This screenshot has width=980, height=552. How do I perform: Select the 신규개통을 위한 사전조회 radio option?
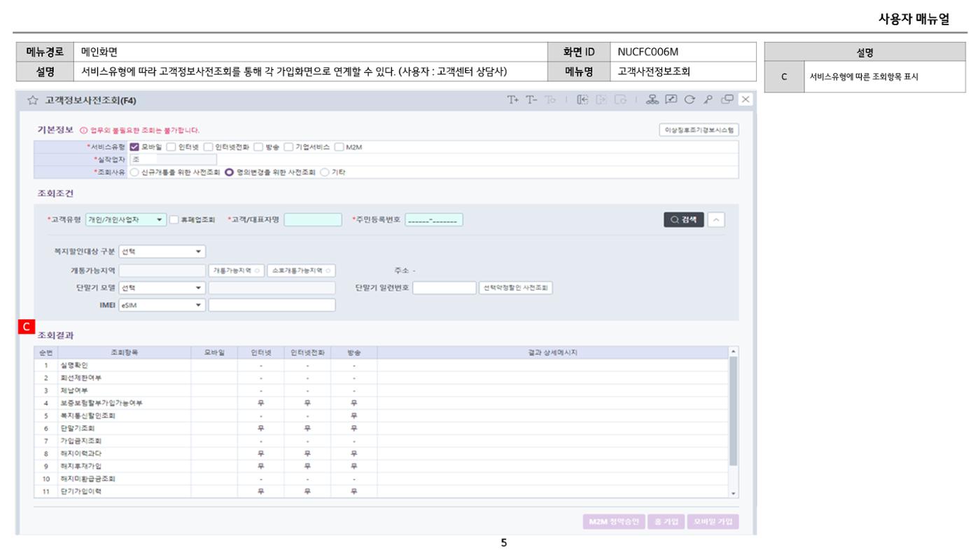point(135,172)
